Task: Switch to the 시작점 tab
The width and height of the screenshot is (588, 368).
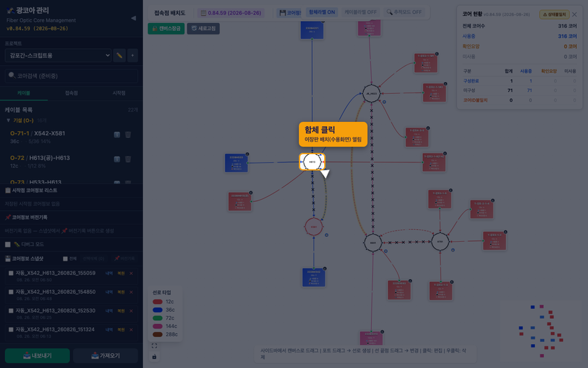Action: [119, 93]
